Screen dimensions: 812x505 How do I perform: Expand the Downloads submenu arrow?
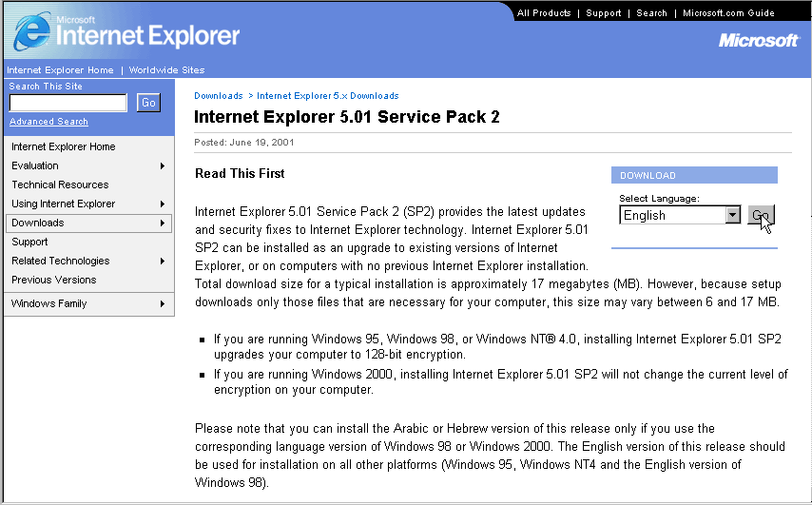point(163,223)
